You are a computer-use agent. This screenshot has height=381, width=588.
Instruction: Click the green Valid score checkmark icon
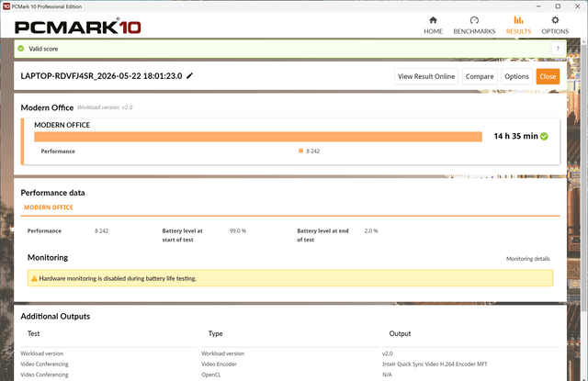tap(21, 49)
